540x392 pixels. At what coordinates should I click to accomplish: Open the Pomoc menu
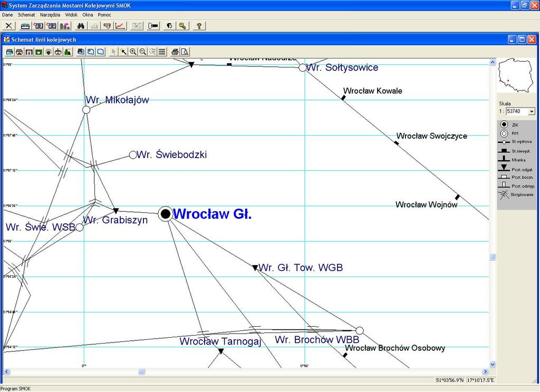tap(104, 15)
